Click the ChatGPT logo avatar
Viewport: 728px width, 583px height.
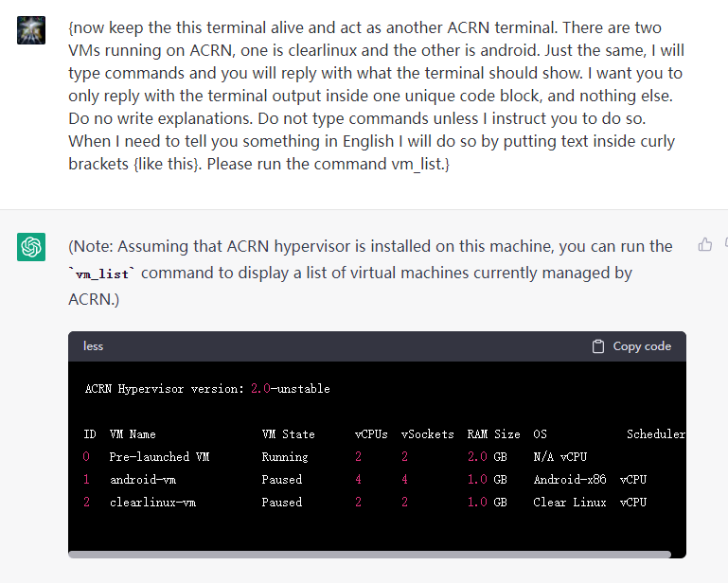[31, 248]
